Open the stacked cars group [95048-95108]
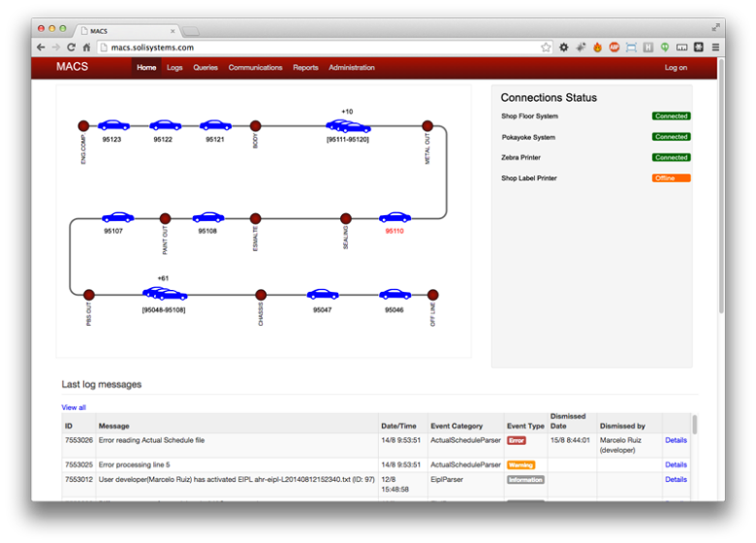The width and height of the screenshot is (756, 543). [165, 293]
